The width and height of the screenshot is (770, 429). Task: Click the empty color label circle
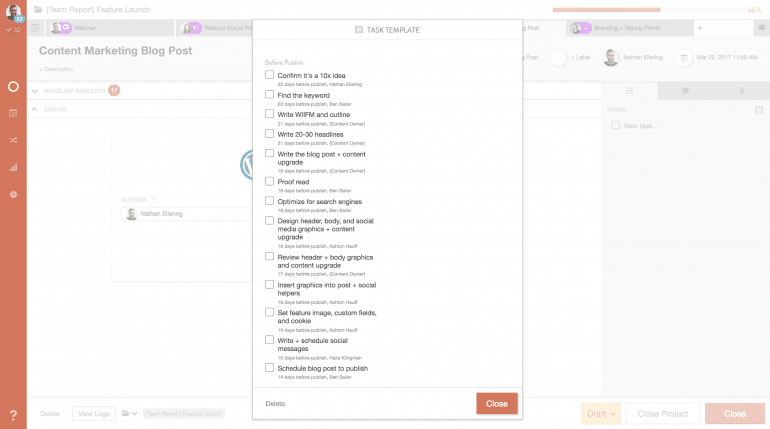pos(558,58)
